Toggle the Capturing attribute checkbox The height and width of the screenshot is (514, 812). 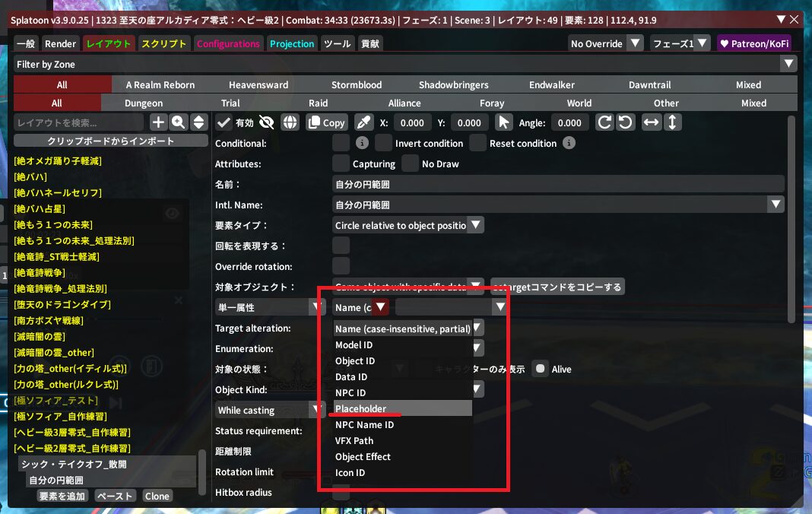point(341,163)
